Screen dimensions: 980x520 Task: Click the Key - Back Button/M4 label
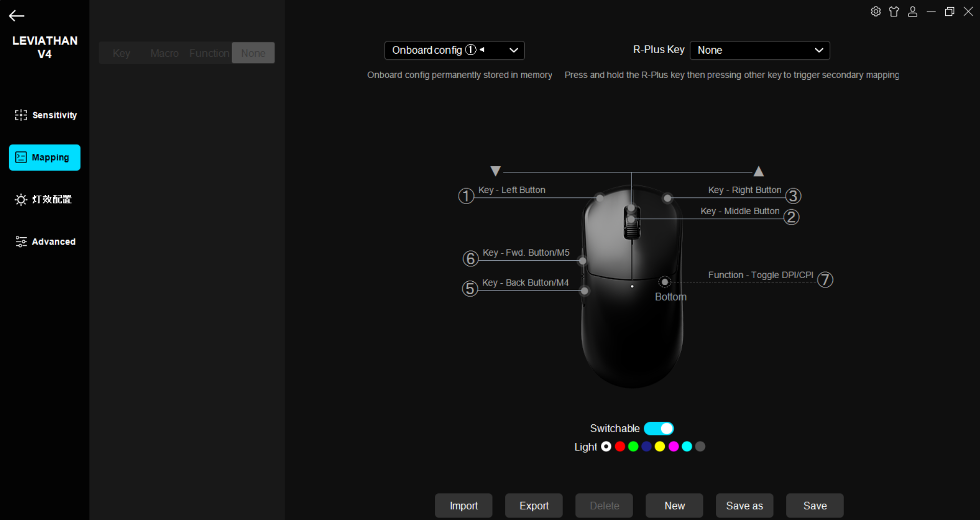[526, 283]
